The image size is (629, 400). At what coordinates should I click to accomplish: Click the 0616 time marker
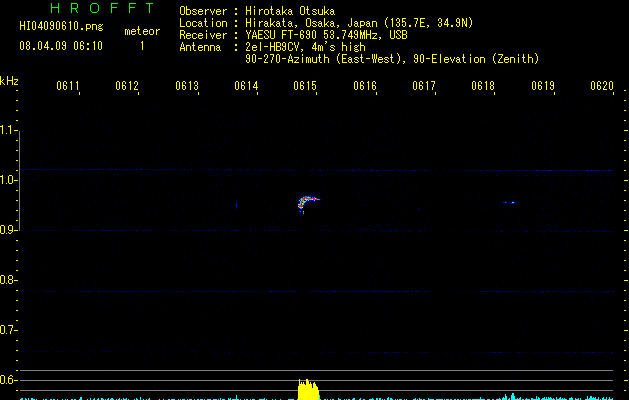click(365, 86)
